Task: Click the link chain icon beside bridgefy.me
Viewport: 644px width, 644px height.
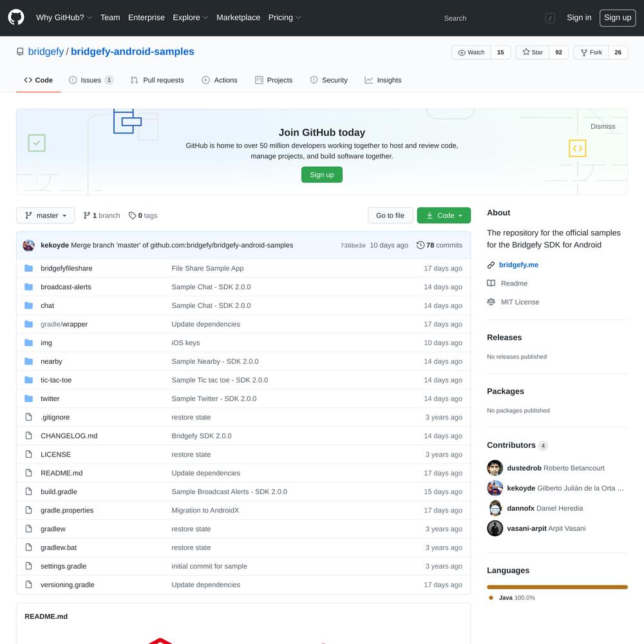Action: (491, 265)
